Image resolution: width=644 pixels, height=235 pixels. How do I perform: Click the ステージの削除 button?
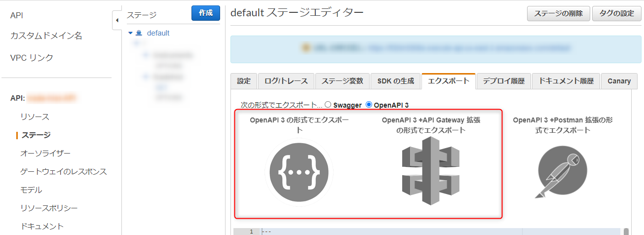(558, 14)
